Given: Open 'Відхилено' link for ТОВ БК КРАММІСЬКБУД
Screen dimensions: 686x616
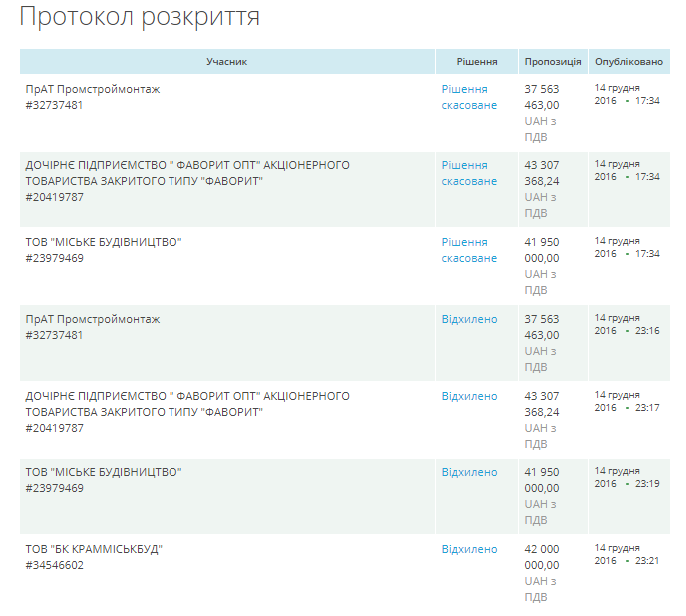Looking at the screenshot, I should coord(469,549).
